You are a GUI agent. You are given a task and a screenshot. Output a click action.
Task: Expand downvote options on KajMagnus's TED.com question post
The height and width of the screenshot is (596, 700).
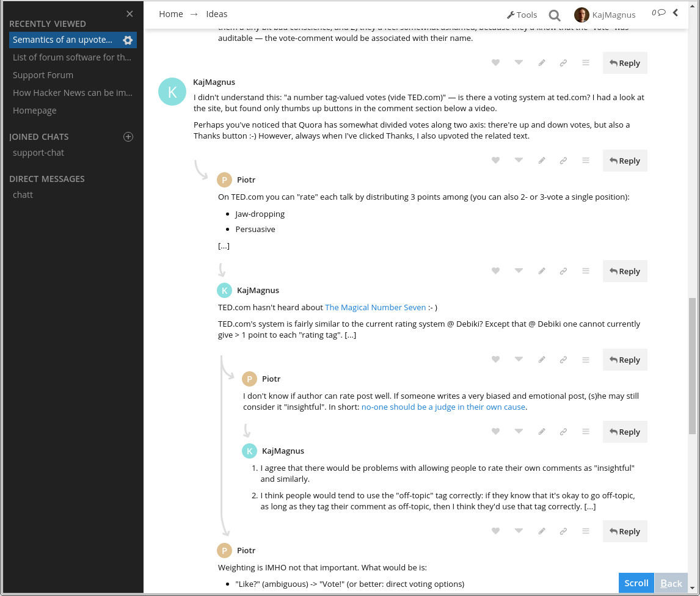(x=519, y=160)
